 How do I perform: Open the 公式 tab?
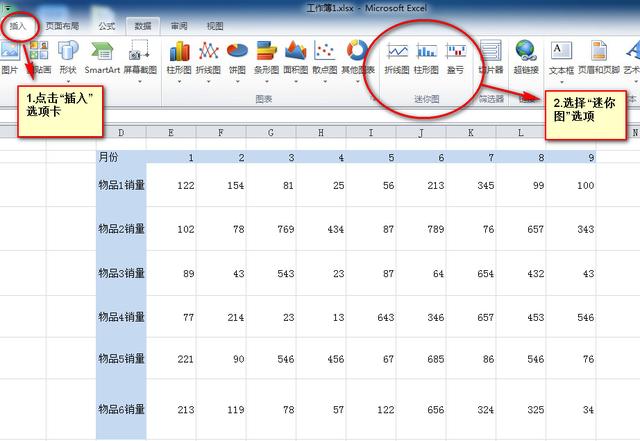click(x=107, y=26)
